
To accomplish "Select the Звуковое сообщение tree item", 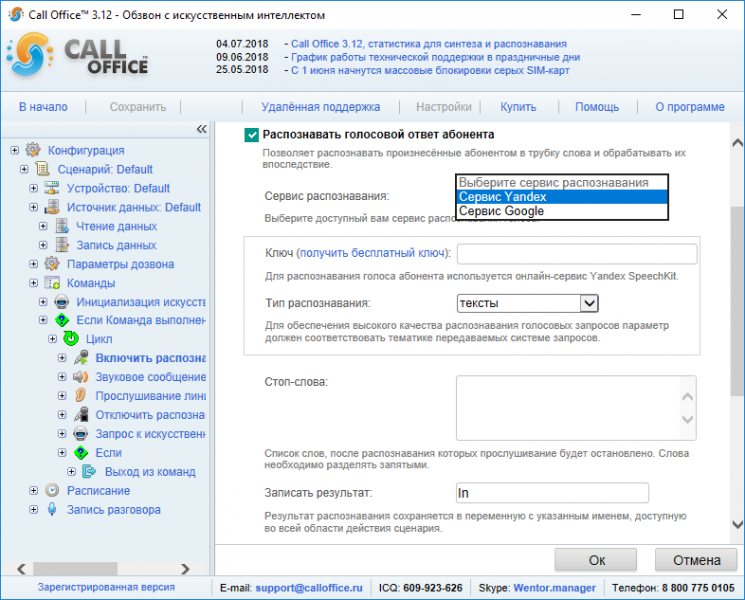I will pyautogui.click(x=150, y=377).
